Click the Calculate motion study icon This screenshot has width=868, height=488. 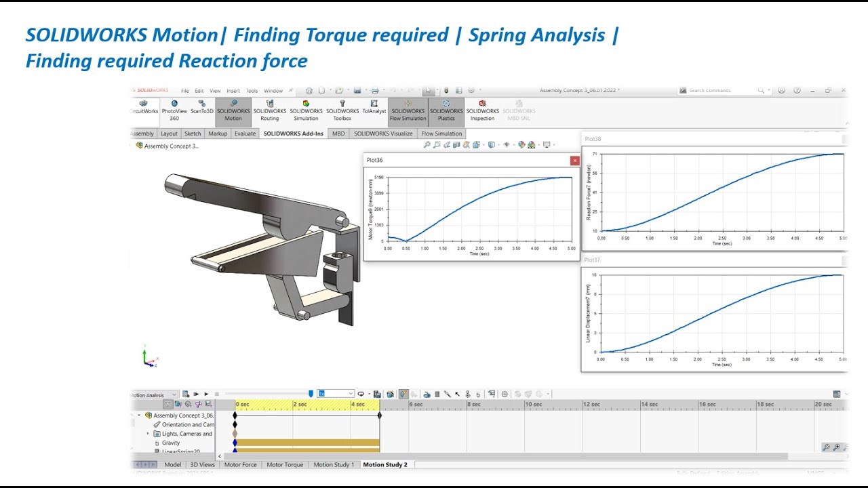pyautogui.click(x=186, y=394)
